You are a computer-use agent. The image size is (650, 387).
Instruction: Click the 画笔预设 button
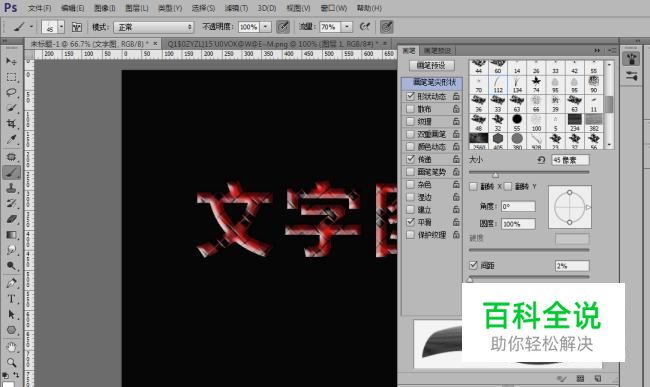432,65
